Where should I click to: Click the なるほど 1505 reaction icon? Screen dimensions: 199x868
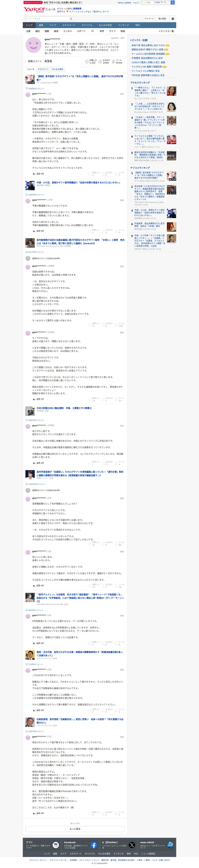(x=100, y=62)
